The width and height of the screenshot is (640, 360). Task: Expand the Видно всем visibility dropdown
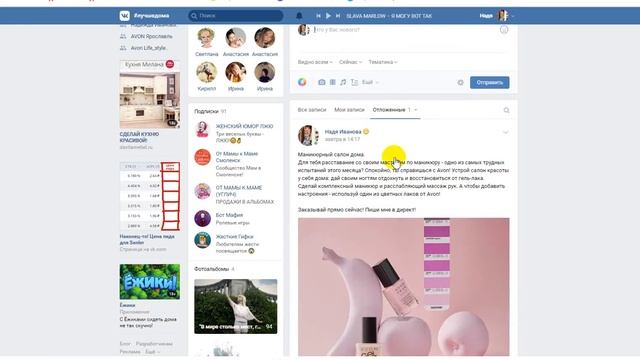pos(315,62)
